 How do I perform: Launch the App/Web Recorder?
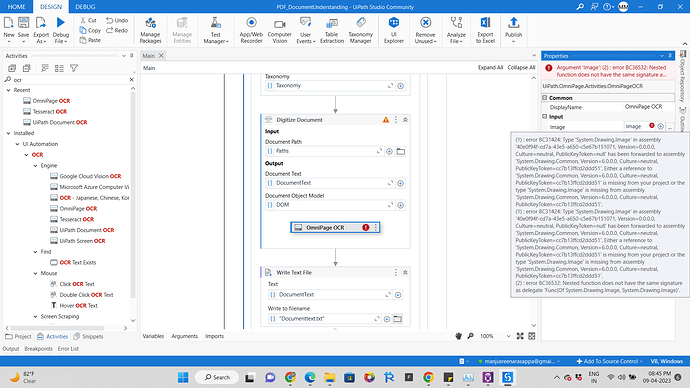click(251, 30)
